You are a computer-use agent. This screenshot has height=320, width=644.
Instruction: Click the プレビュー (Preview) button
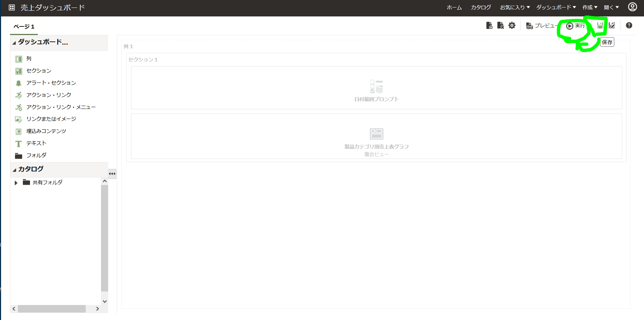tap(541, 26)
